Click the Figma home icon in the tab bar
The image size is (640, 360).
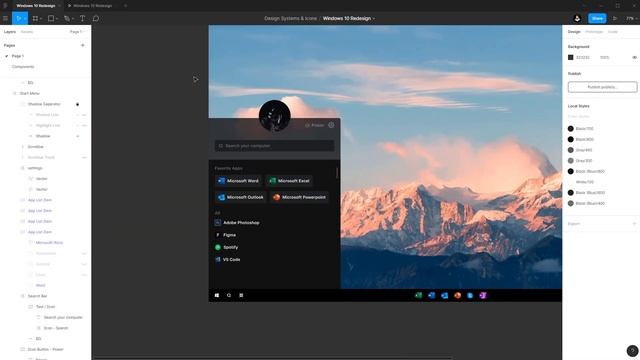click(x=5, y=6)
